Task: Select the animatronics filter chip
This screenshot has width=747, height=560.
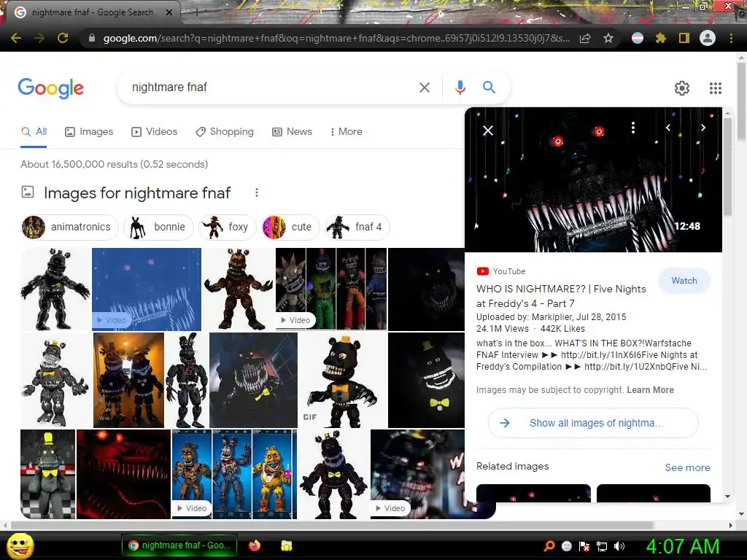Action: [69, 227]
